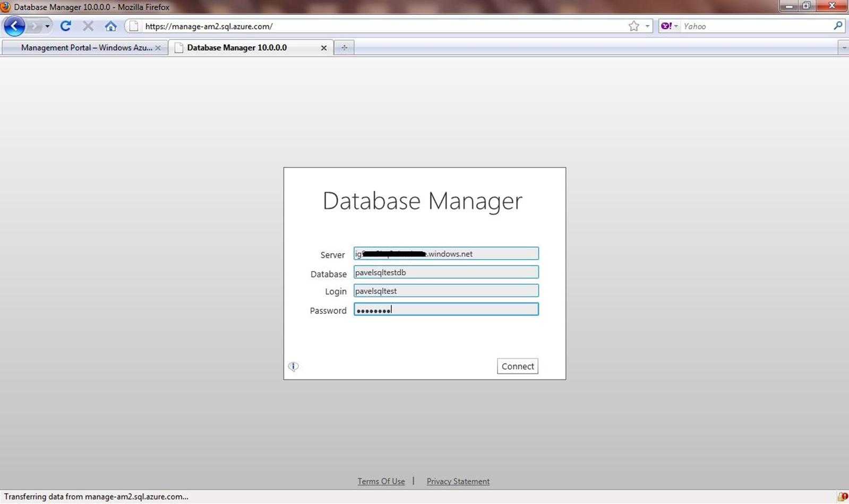Go to the home page icon
This screenshot has height=504, width=849.
click(x=110, y=26)
